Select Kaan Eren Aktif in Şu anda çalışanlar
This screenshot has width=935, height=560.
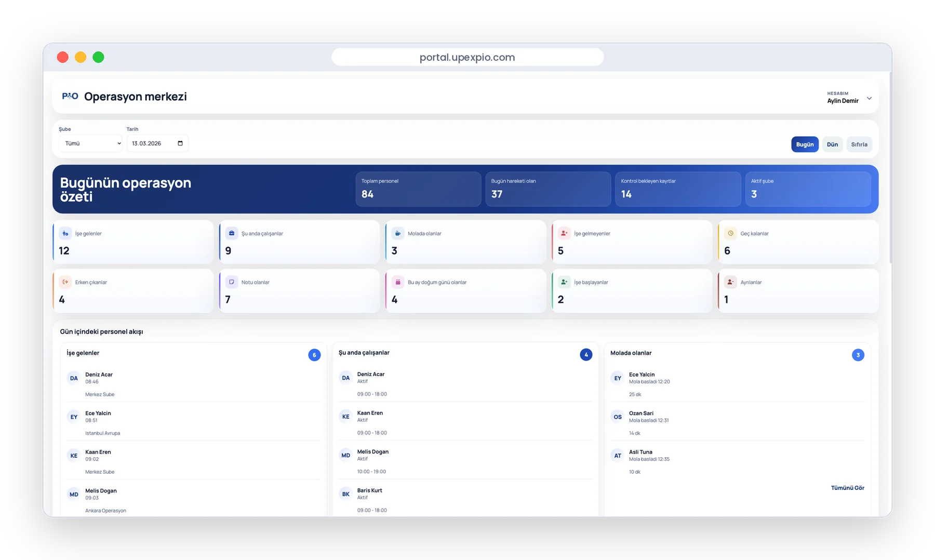[465, 423]
